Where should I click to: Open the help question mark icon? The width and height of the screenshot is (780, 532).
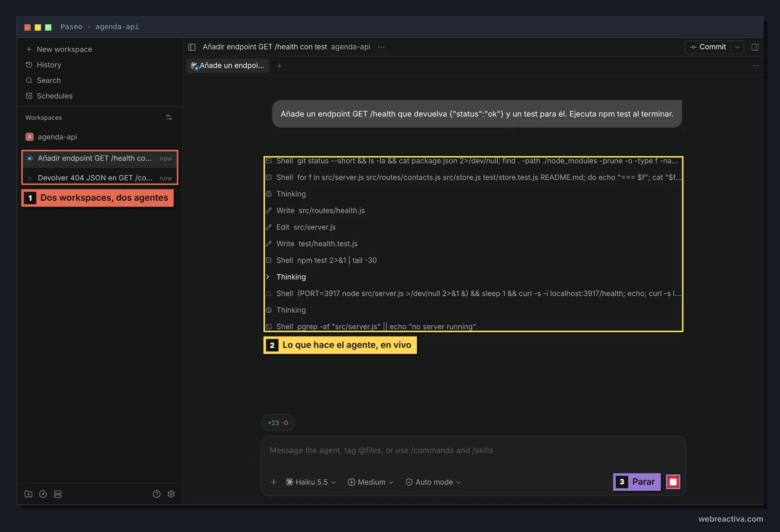tap(156, 494)
